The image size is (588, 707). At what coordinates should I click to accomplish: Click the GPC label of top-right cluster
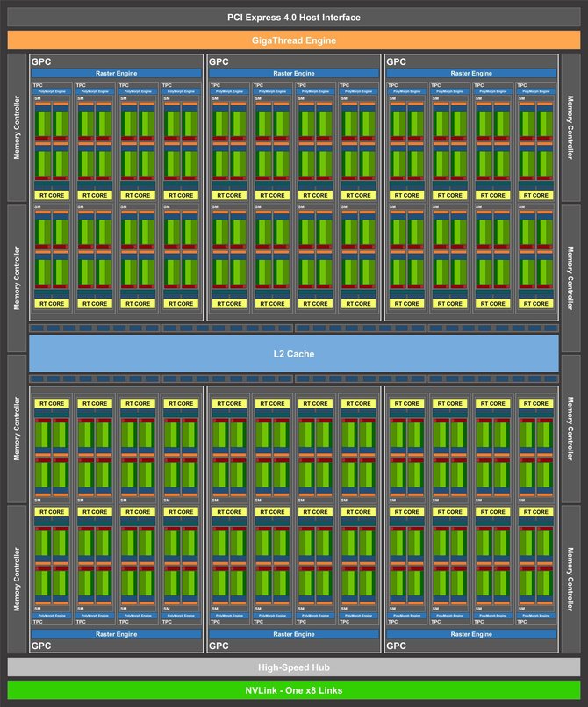click(x=396, y=61)
